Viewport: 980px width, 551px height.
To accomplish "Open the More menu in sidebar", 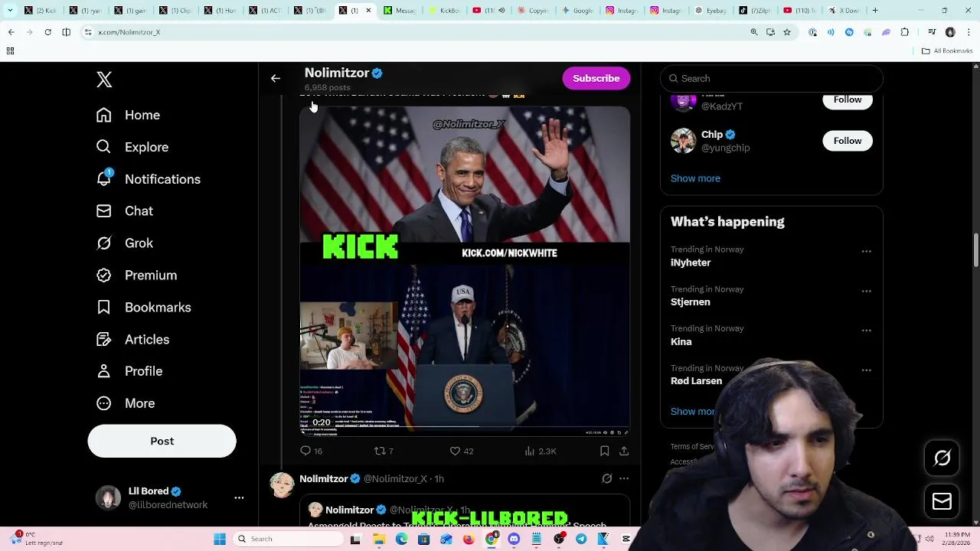I will click(125, 403).
